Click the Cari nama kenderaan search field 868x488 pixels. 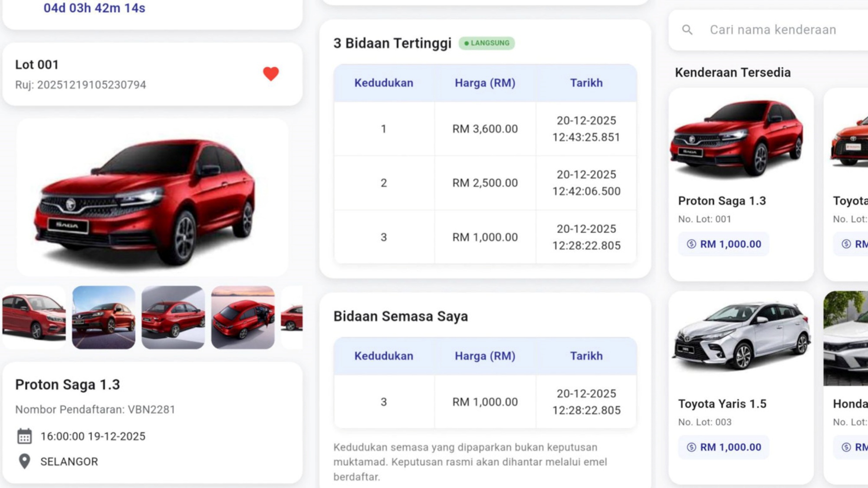[x=773, y=29]
